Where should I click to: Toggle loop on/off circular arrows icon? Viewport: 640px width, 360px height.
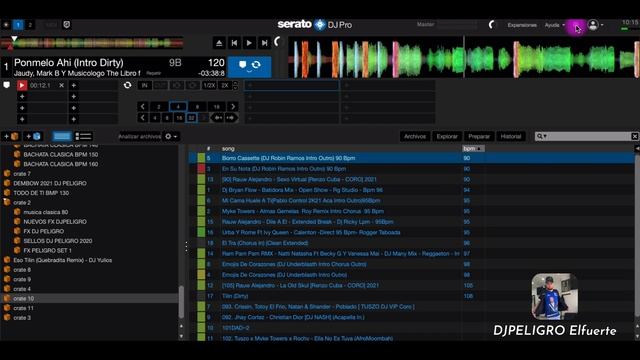coord(127,85)
